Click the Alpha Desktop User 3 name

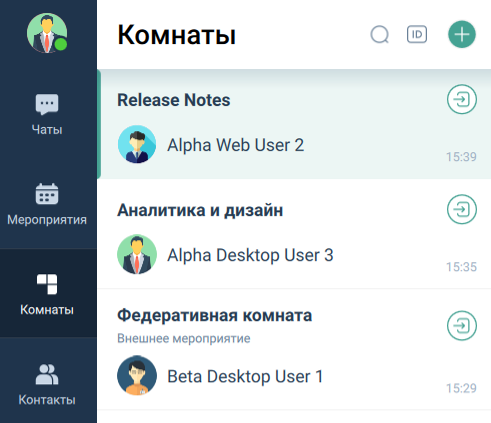coord(250,255)
